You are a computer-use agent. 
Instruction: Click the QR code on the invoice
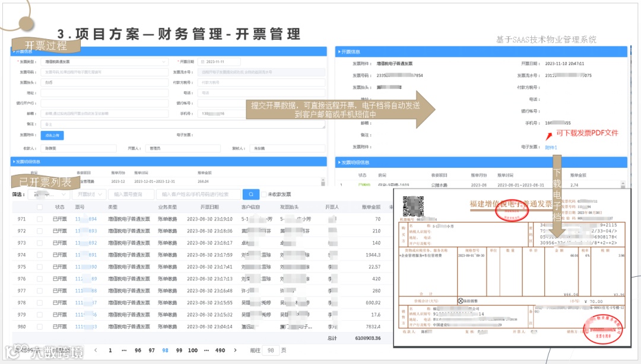413,206
